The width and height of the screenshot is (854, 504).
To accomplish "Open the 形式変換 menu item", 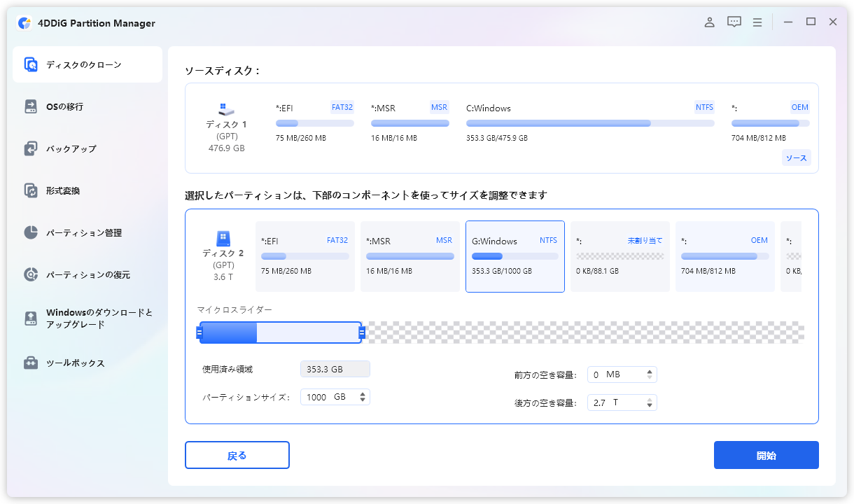I will click(87, 190).
